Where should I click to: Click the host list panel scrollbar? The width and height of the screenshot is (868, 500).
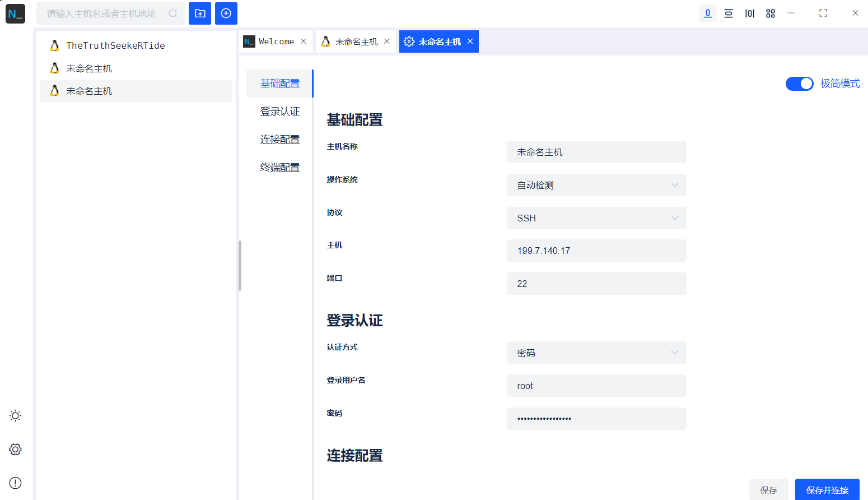pos(240,266)
